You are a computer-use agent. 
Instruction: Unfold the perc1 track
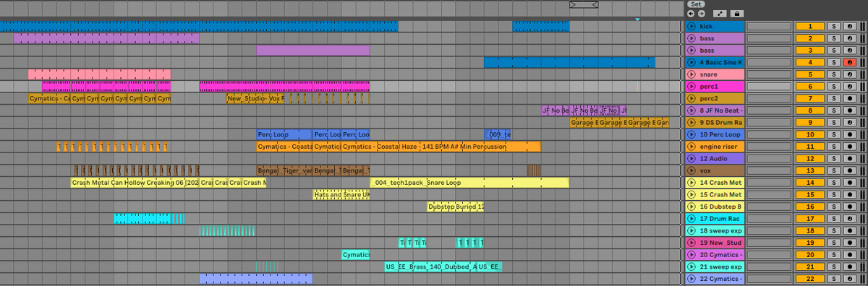(x=692, y=86)
